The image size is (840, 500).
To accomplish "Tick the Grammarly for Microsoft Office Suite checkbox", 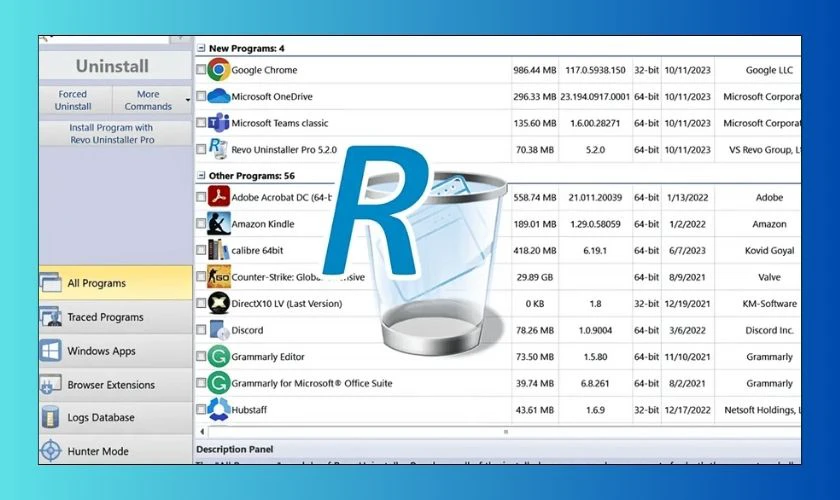I will coord(201,383).
